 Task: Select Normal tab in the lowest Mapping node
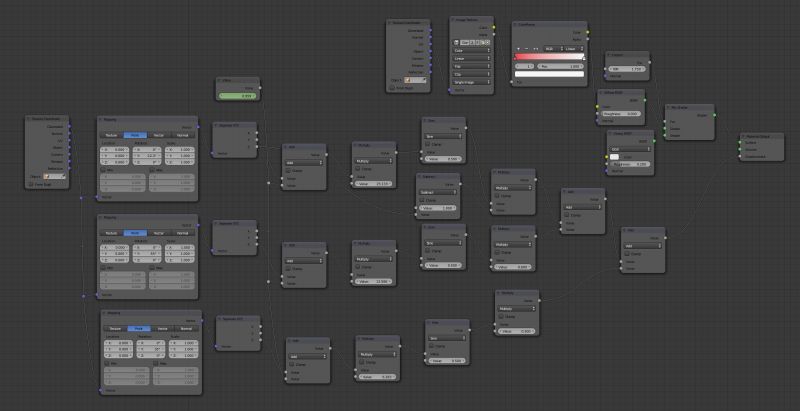click(187, 329)
